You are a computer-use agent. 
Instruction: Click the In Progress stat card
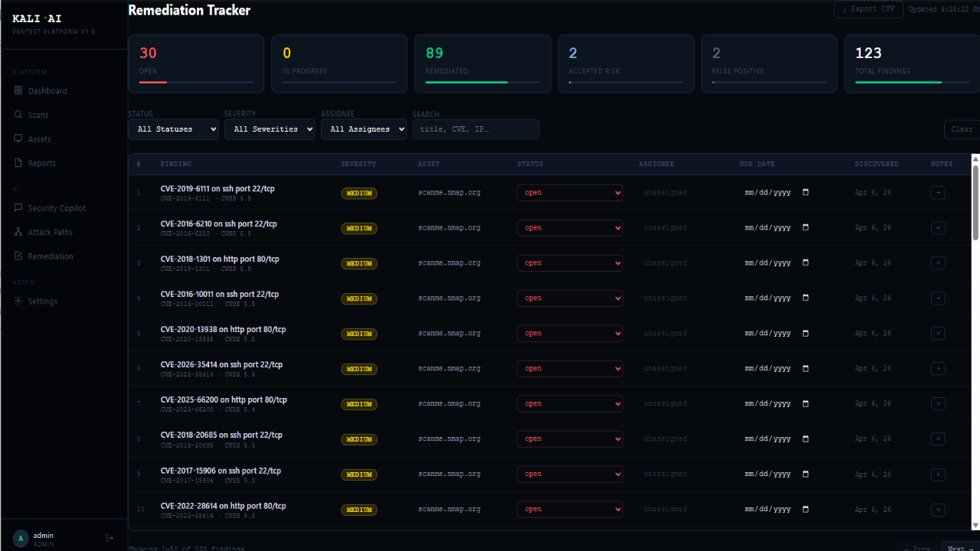click(339, 64)
